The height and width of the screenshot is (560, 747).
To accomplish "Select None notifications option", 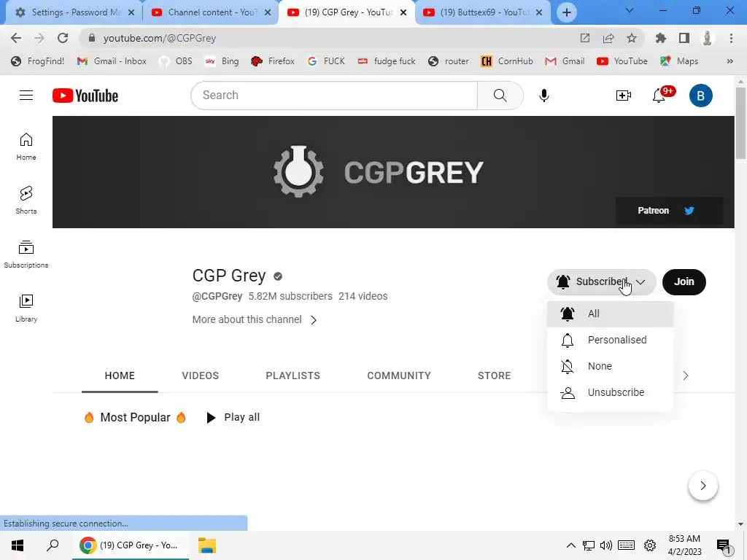I will pyautogui.click(x=610, y=366).
